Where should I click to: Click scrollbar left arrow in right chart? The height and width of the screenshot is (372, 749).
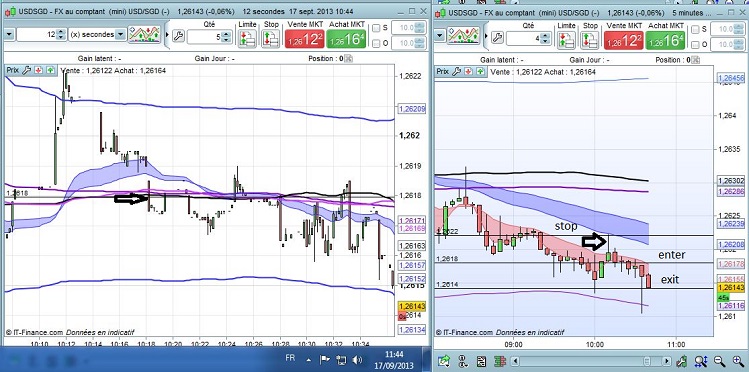pyautogui.click(x=514, y=361)
